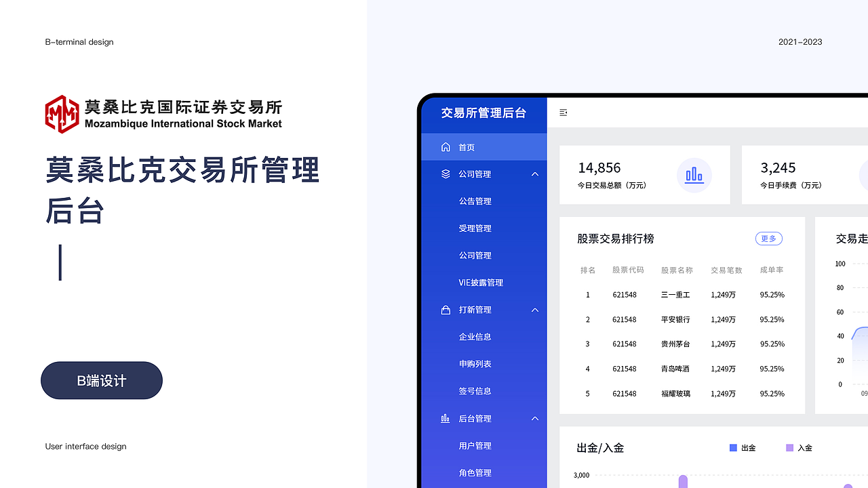
Task: Click the bar chart icon on 今日交易总额 card
Action: (694, 176)
